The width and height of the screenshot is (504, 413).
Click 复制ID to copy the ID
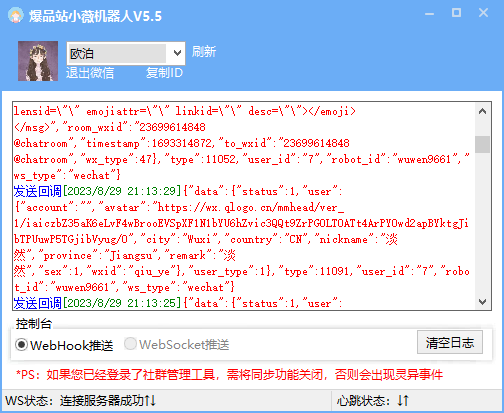click(x=164, y=73)
